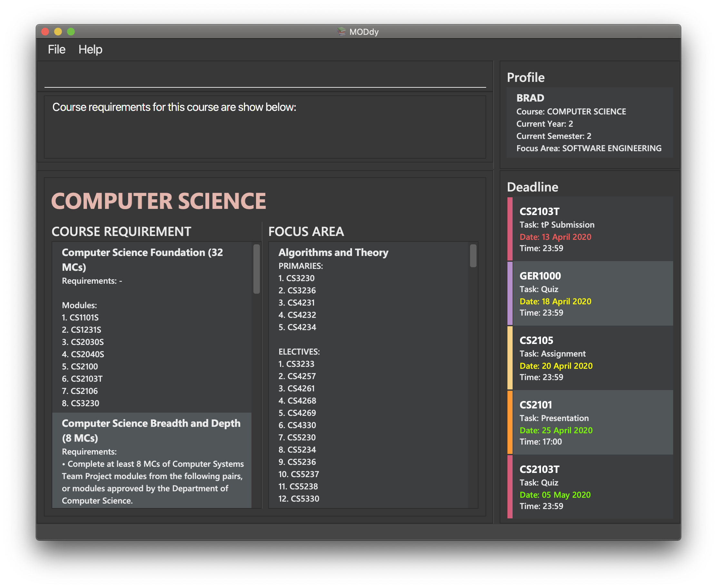
Task: Click Course: COMPUTER SCIENCE in profile
Action: click(x=571, y=112)
